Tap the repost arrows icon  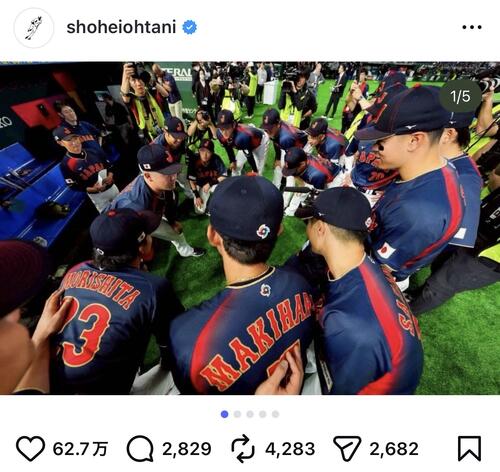click(x=243, y=449)
